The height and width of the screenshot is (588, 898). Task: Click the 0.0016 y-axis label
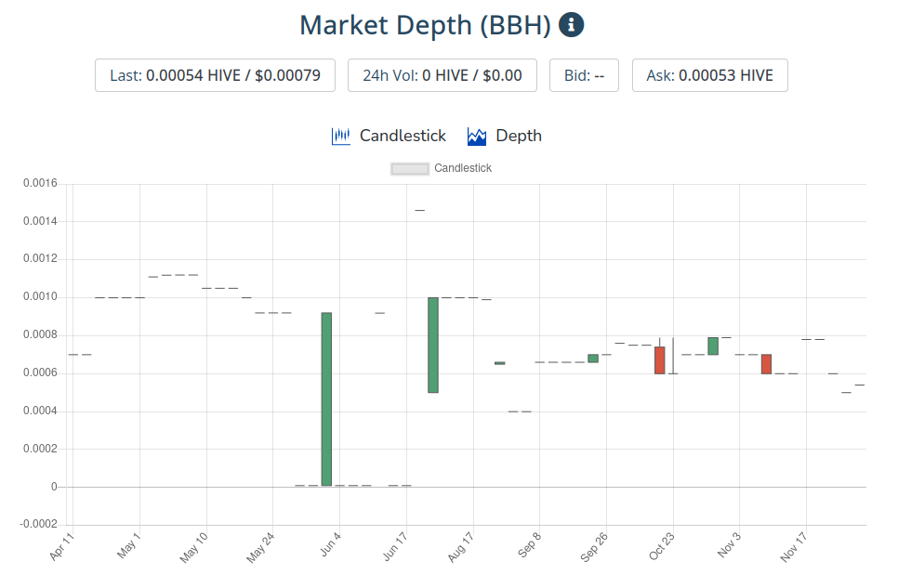point(40,183)
